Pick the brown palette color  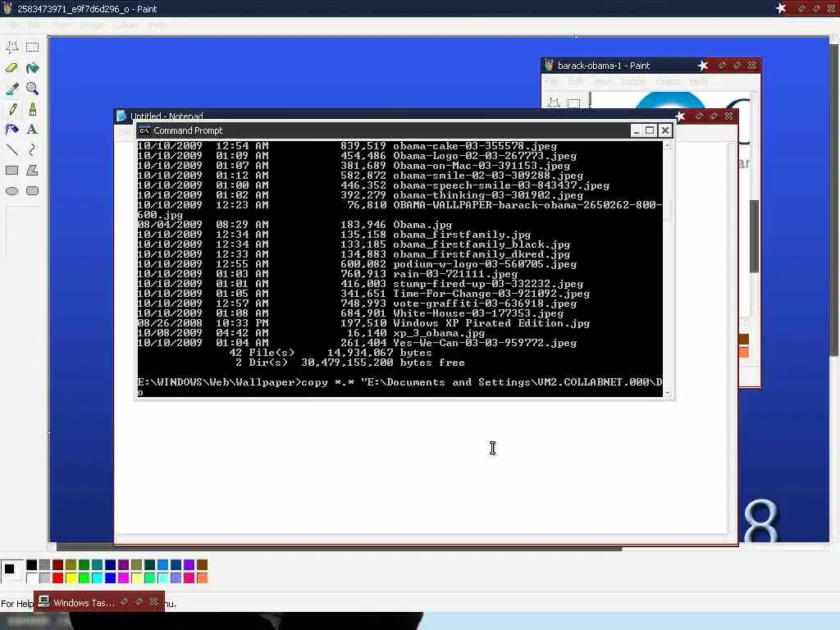point(202,564)
